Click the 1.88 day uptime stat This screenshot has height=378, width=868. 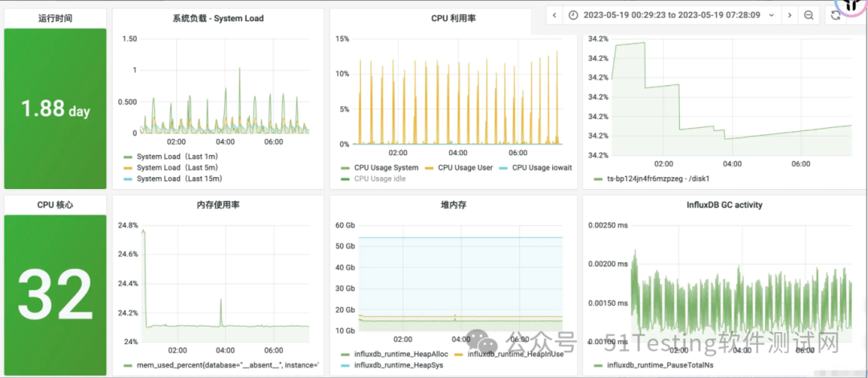[55, 109]
